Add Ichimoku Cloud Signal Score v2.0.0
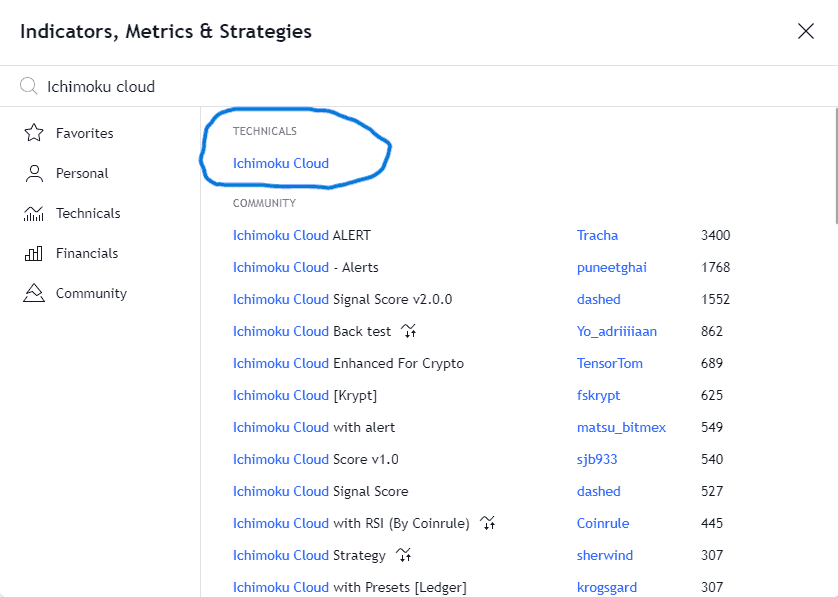 (x=343, y=299)
